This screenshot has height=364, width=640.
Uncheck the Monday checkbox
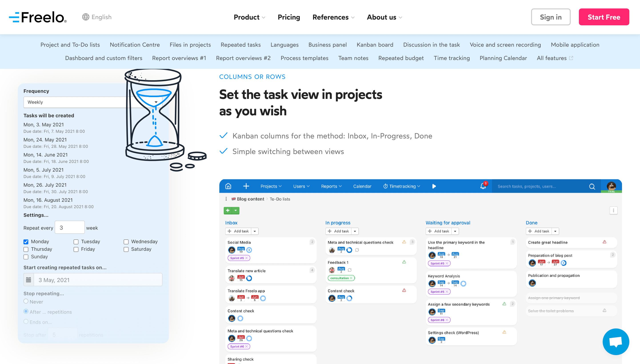(x=26, y=242)
